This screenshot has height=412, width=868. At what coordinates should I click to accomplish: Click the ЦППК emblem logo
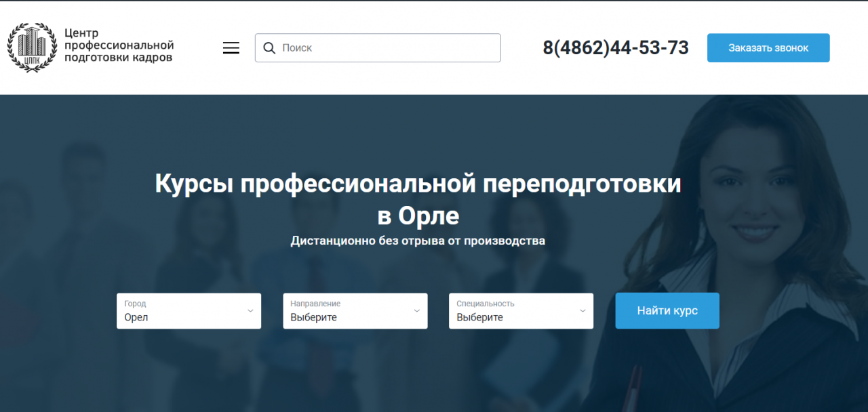[x=31, y=47]
